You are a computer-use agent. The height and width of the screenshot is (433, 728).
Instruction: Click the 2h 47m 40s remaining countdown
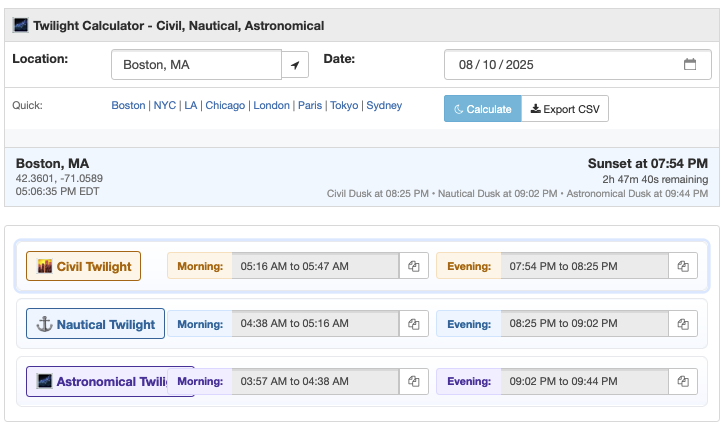(x=655, y=179)
